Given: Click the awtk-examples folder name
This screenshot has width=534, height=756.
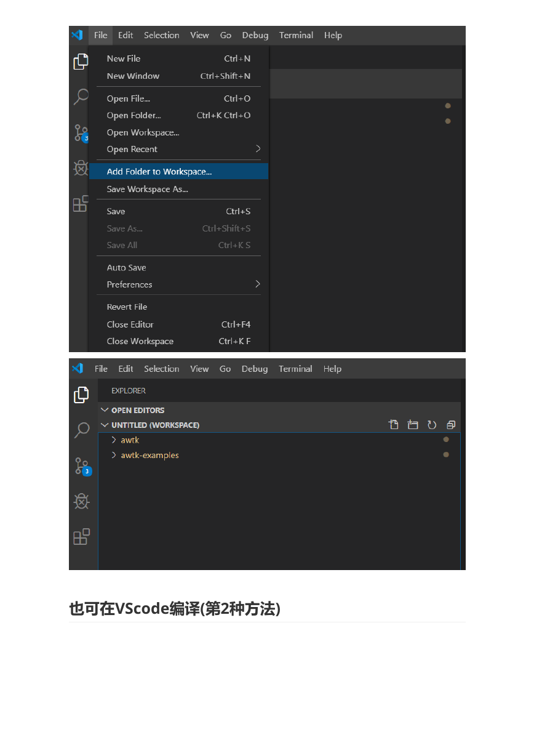Looking at the screenshot, I should [150, 456].
